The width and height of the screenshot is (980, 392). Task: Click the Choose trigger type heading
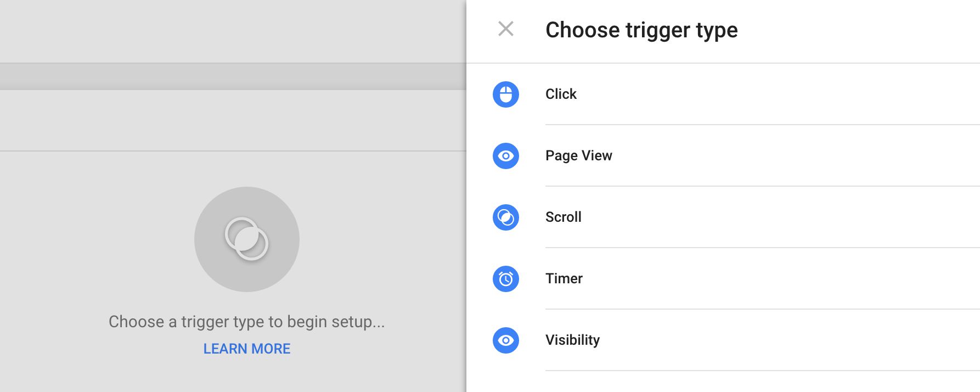point(641,30)
